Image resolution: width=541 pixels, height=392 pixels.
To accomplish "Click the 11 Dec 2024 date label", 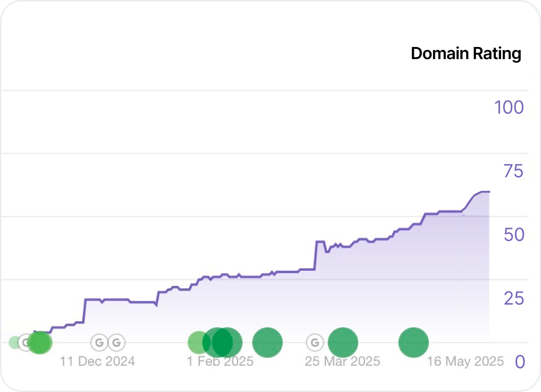I will (x=97, y=361).
